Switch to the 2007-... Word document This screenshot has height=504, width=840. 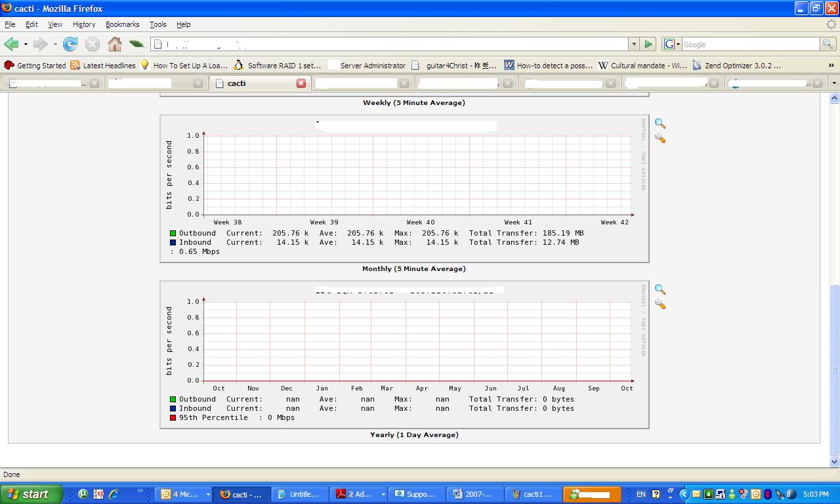point(474,494)
